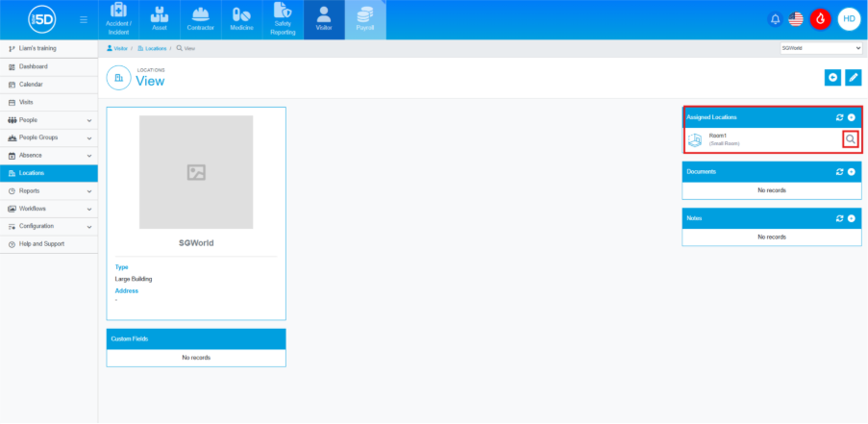Click the pencil edit location button
The height and width of the screenshot is (424, 868).
853,77
